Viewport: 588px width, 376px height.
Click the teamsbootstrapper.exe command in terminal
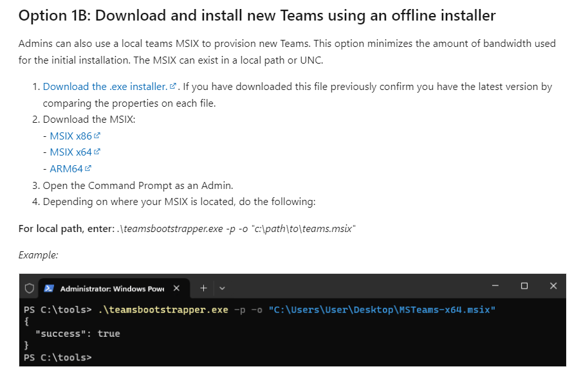[163, 310]
